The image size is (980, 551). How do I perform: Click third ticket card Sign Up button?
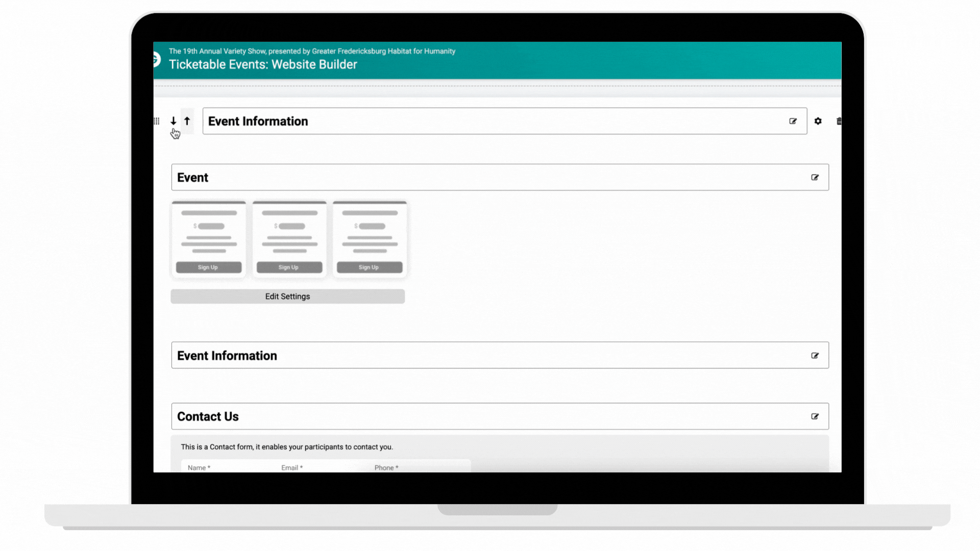370,267
